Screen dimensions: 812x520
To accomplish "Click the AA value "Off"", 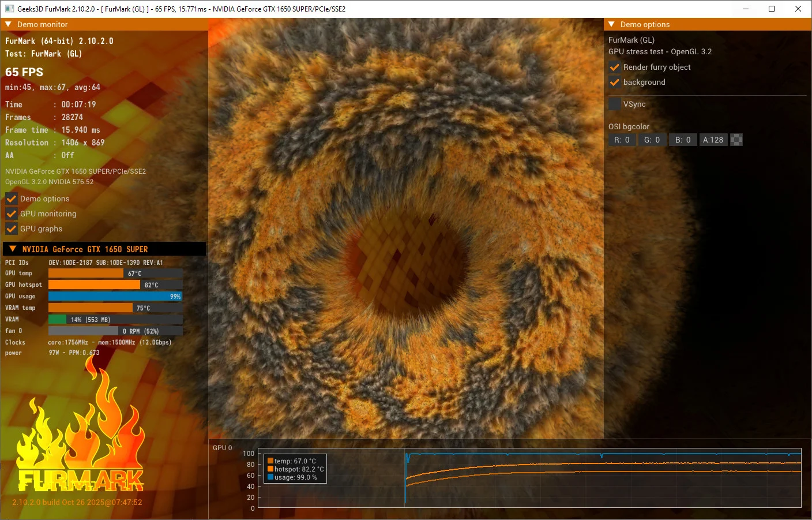I will [67, 155].
